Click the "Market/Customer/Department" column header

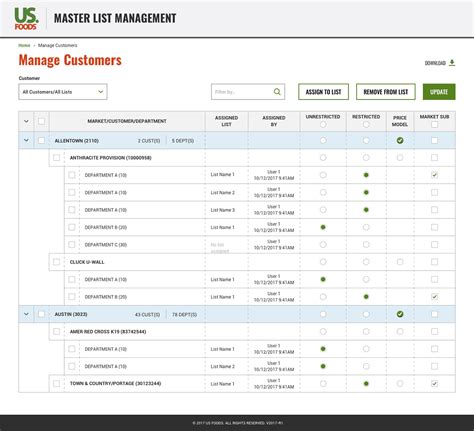coord(127,121)
